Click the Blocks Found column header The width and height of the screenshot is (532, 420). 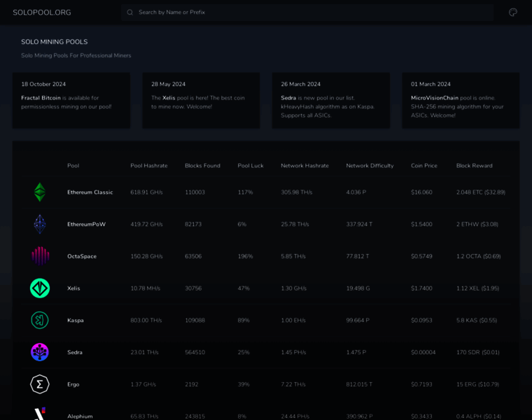(x=202, y=166)
